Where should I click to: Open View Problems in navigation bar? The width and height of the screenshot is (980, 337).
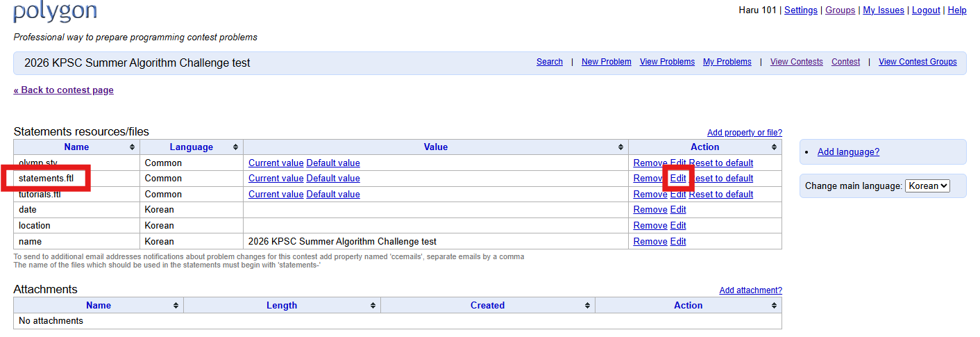pos(667,62)
